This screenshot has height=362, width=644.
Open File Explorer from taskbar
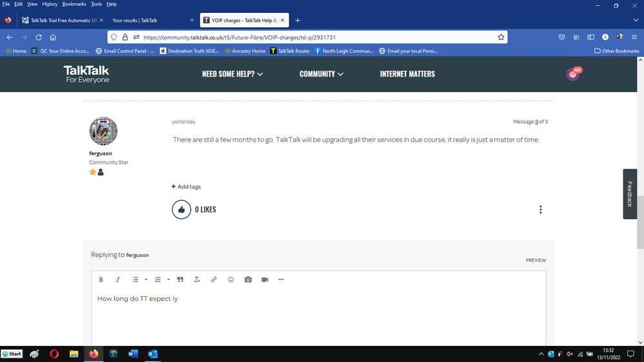pos(74,354)
